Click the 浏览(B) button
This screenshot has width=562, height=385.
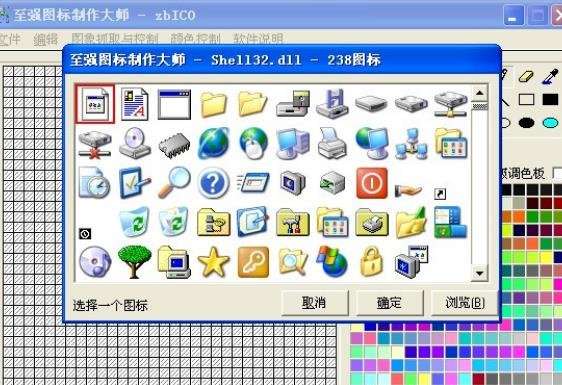coord(465,303)
